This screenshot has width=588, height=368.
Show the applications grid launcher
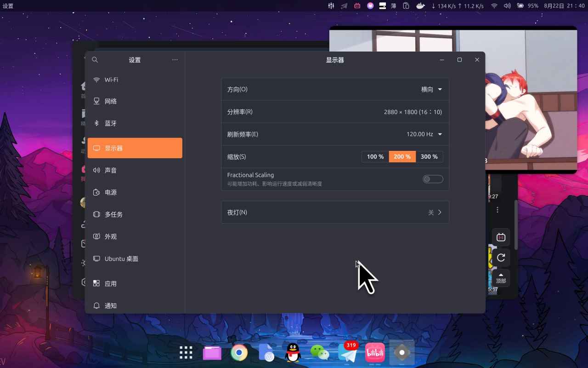tap(186, 353)
